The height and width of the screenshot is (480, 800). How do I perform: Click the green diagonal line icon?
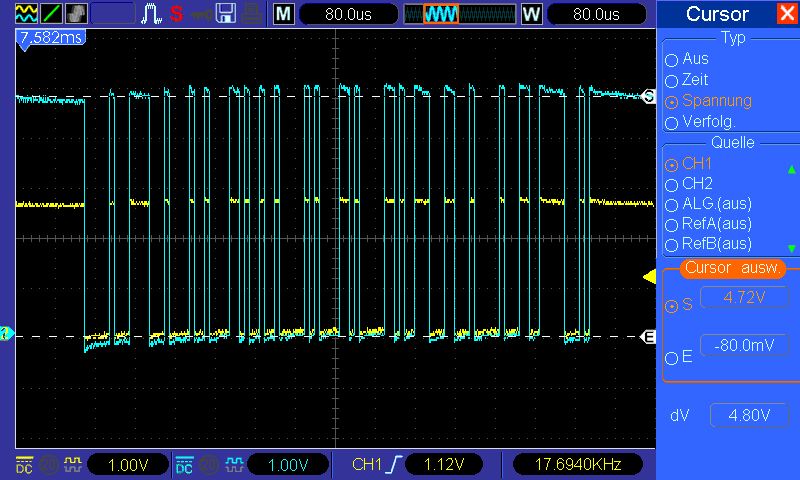(x=50, y=14)
